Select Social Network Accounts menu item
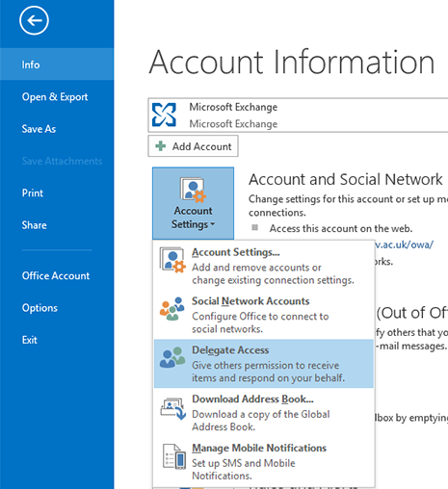The height and width of the screenshot is (489, 448). pos(264,315)
